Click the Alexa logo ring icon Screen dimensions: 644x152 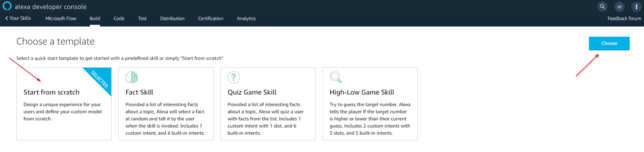click(7, 6)
